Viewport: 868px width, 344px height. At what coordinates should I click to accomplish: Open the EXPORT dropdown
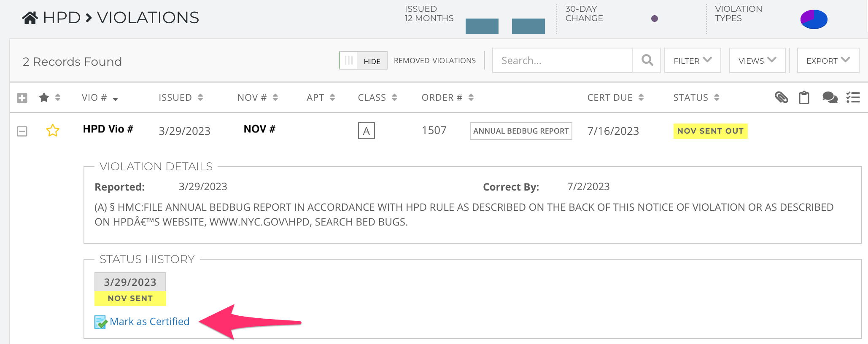click(x=828, y=60)
